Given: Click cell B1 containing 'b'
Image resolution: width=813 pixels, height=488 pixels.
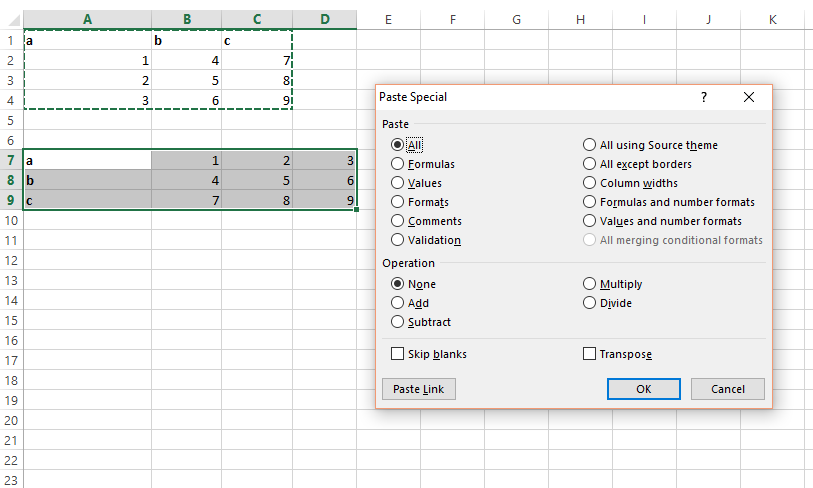Looking at the screenshot, I should 187,40.
